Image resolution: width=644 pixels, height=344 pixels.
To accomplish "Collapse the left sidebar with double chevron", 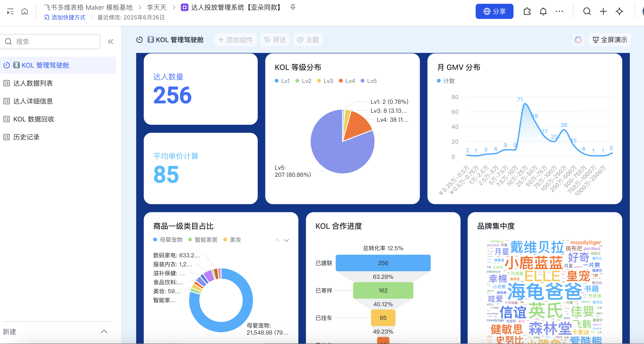I will click(110, 42).
